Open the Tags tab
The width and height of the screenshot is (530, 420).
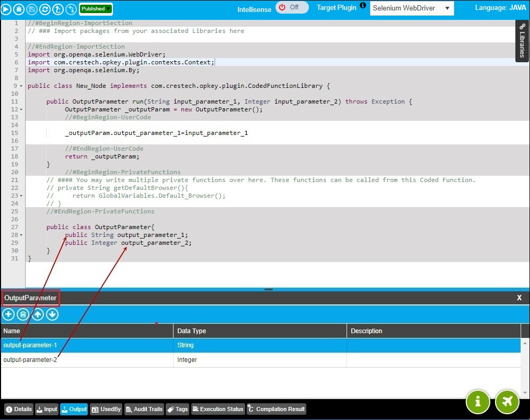pyautogui.click(x=178, y=409)
